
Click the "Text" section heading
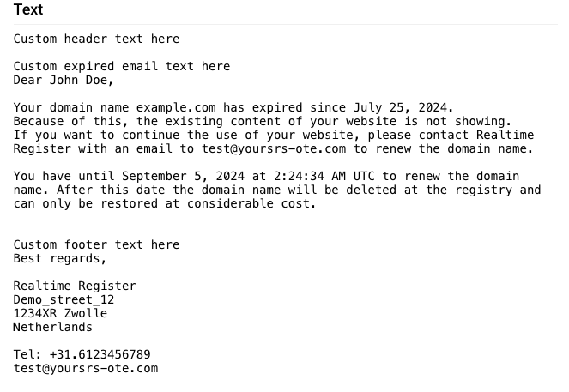point(28,9)
